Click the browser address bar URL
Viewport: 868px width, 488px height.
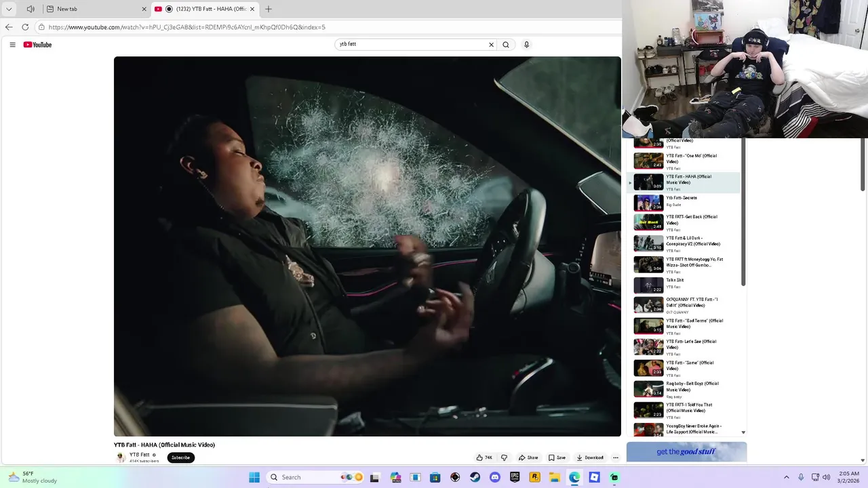187,27
